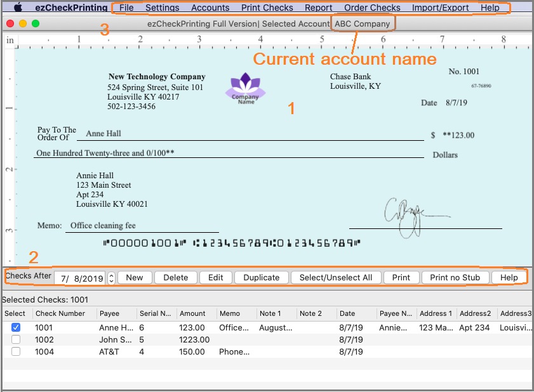The width and height of the screenshot is (534, 392).
Task: Open the Settings menu
Action: (162, 8)
